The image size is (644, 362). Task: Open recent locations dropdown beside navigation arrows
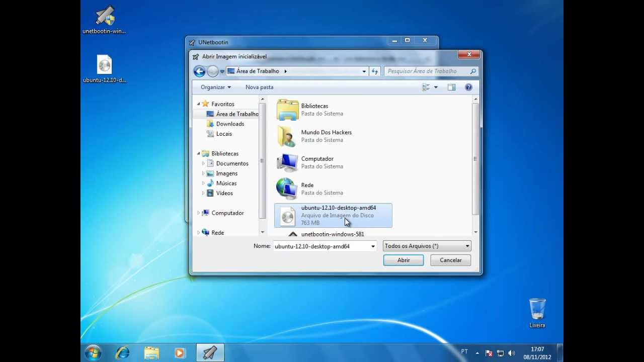tap(222, 71)
